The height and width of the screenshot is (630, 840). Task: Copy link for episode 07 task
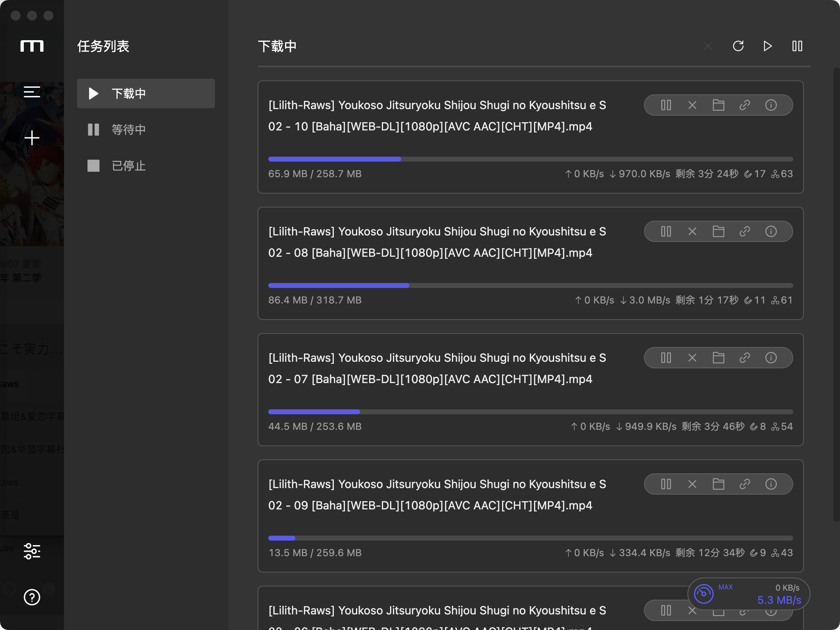pyautogui.click(x=745, y=358)
